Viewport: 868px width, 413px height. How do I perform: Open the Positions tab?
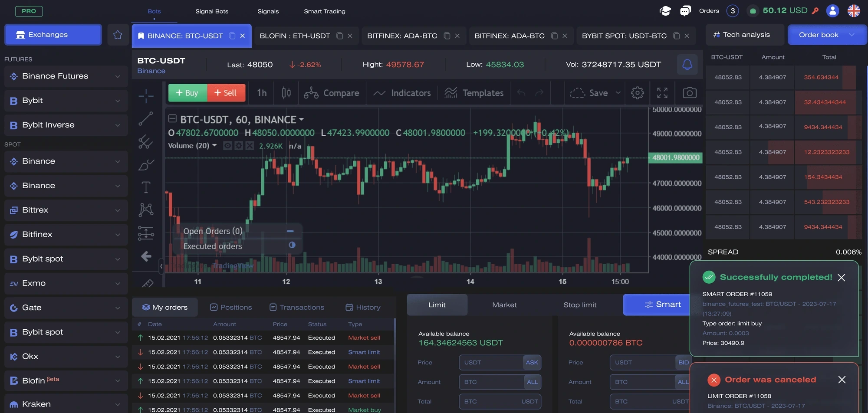(231, 307)
